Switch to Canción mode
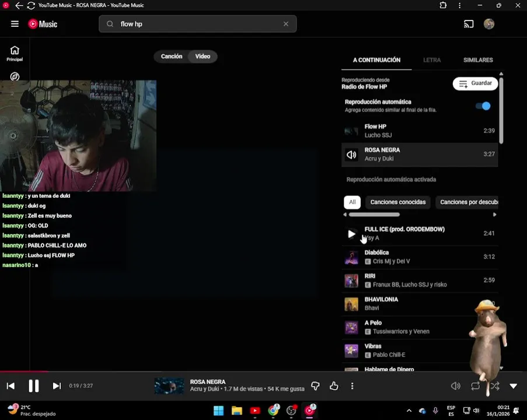This screenshot has height=420, width=527. click(172, 57)
